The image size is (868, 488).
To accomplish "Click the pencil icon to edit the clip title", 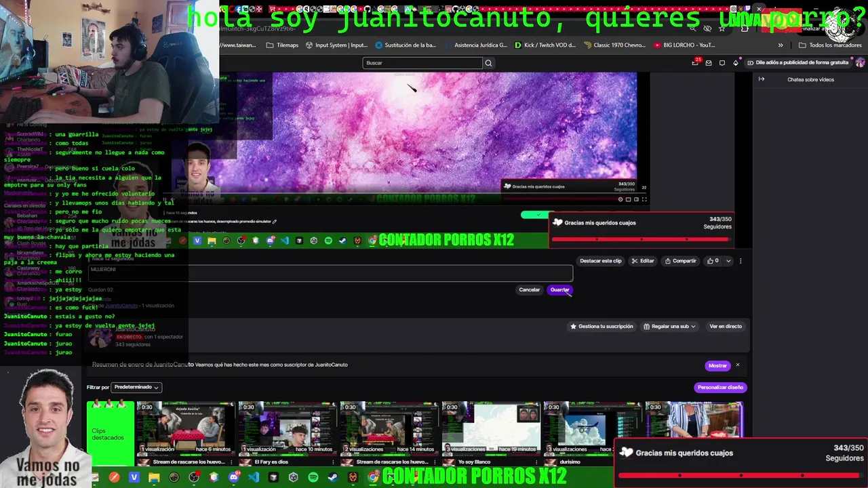I will (274, 221).
